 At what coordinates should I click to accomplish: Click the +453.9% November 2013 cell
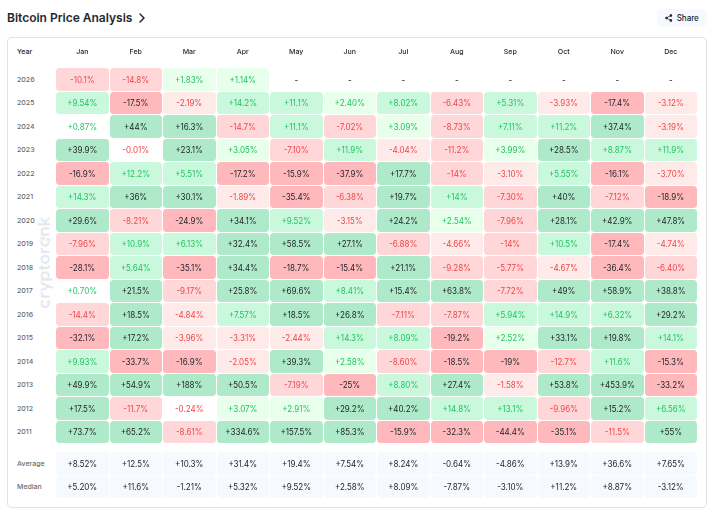(x=617, y=384)
